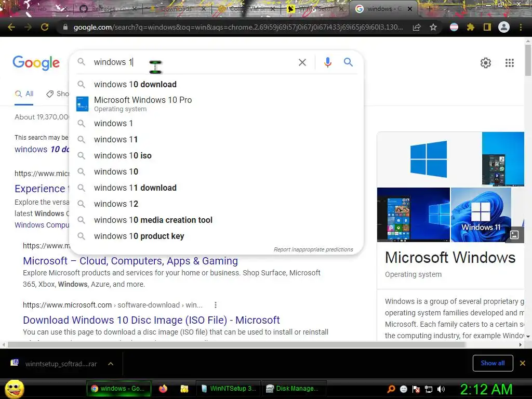Open Firefox from the taskbar

[x=163, y=389]
